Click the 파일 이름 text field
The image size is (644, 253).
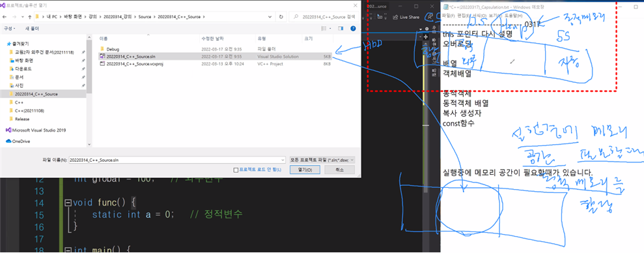177,160
